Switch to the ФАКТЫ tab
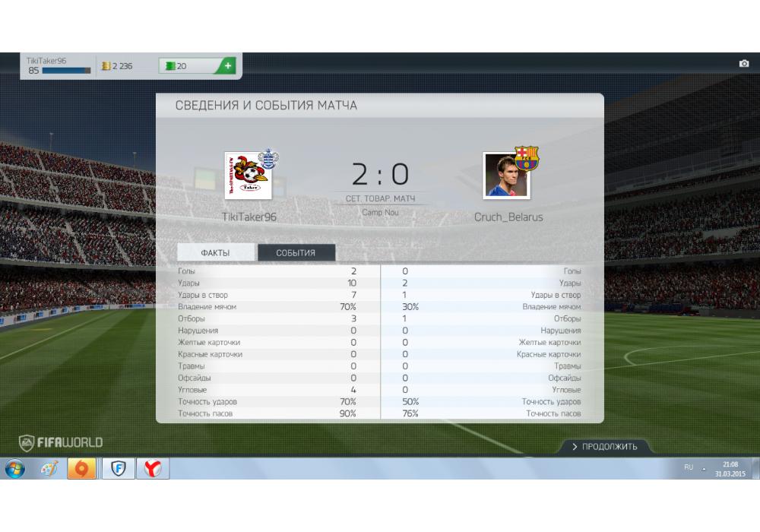Image resolution: width=760 pixels, height=532 pixels. 216,252
